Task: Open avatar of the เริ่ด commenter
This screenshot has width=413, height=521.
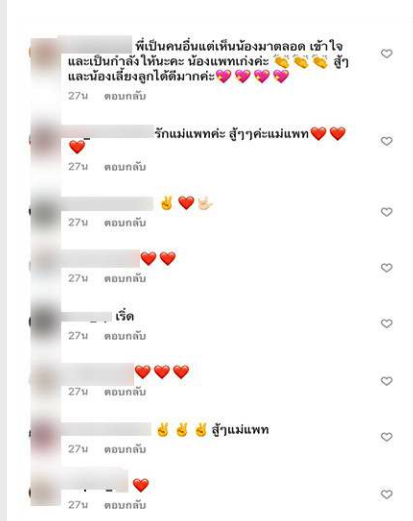Action: 45,322
